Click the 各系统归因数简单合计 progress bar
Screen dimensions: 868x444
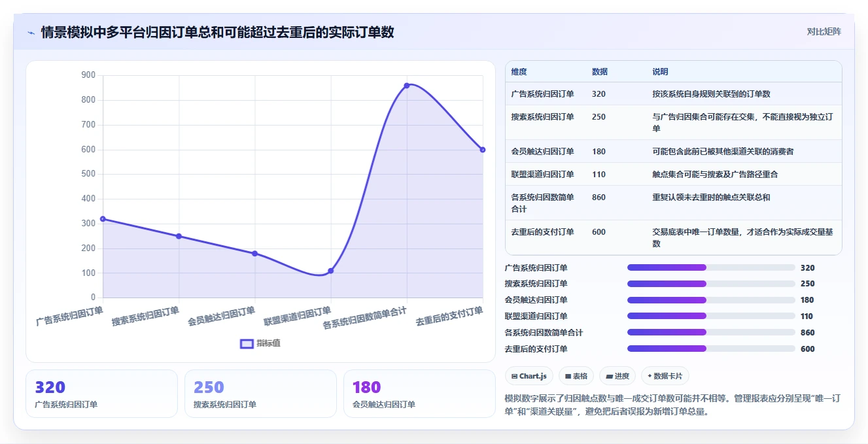coord(711,332)
